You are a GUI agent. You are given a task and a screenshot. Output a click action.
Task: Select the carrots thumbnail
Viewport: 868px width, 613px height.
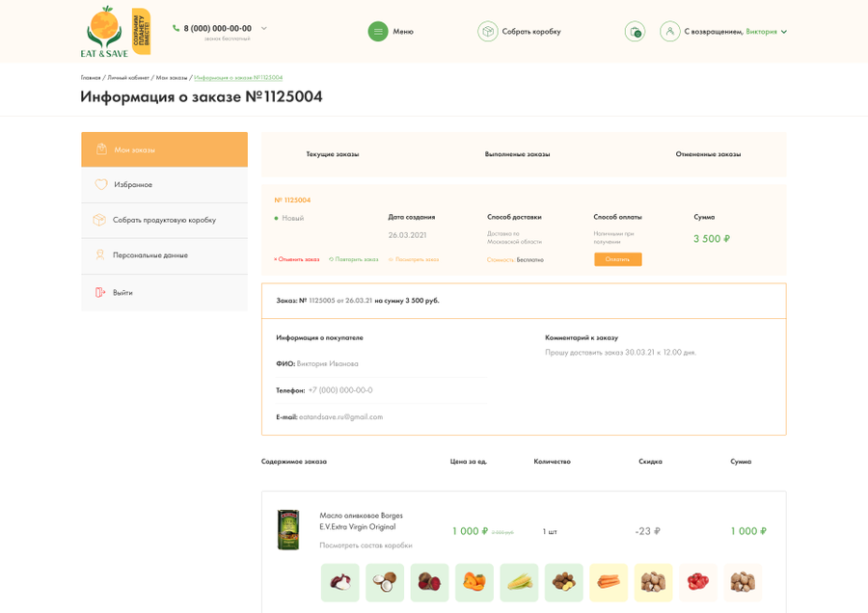point(609,582)
